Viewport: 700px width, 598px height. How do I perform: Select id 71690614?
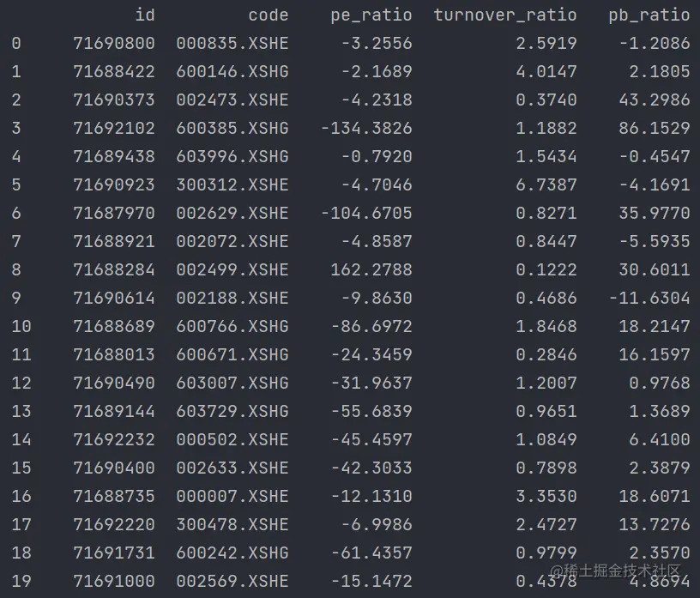click(114, 298)
